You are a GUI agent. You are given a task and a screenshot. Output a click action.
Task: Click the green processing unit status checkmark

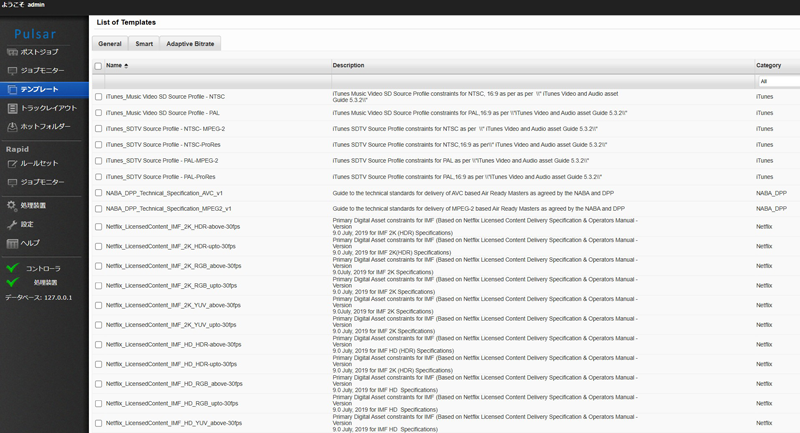[13, 282]
